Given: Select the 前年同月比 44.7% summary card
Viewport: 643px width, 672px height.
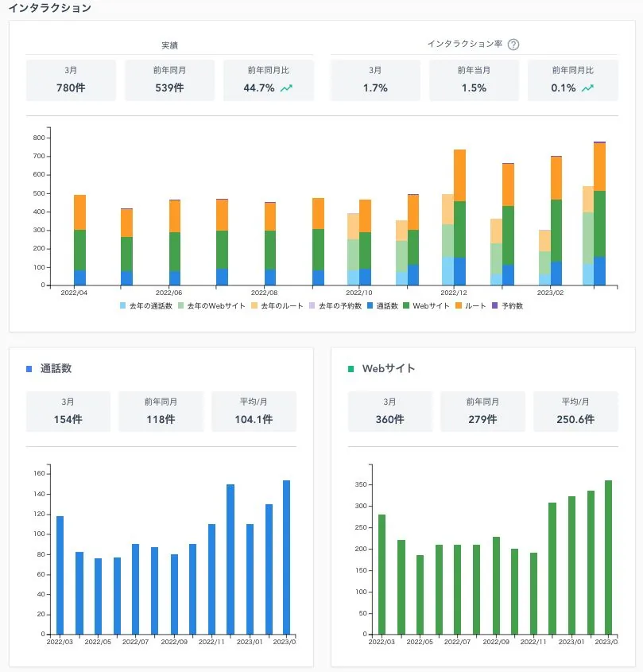Looking at the screenshot, I should pos(269,80).
